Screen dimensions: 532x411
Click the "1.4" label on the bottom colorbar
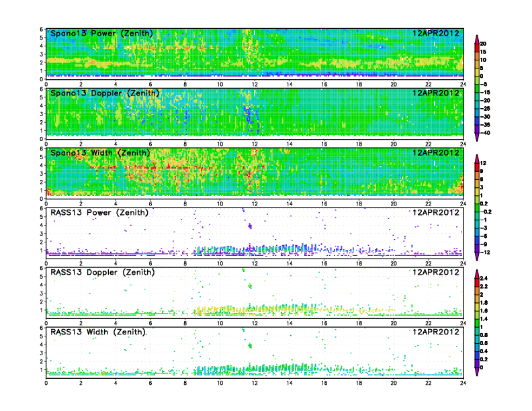pyautogui.click(x=484, y=319)
